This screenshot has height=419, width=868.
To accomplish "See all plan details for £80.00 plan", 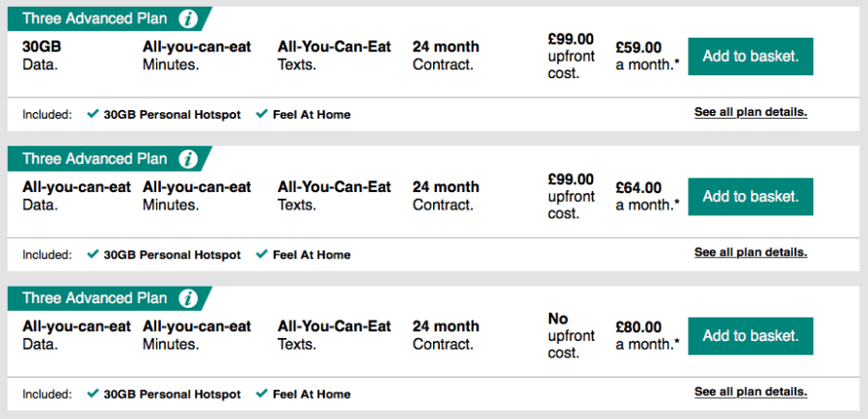I will (750, 392).
